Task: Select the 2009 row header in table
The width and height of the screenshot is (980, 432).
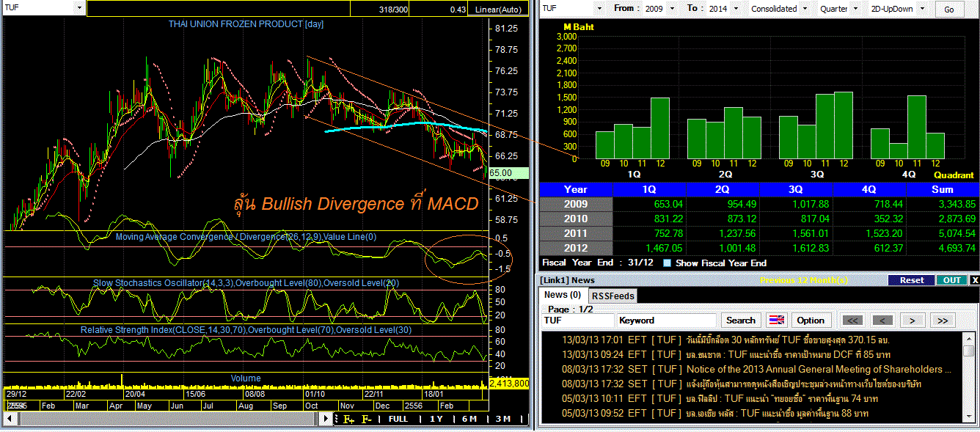Action: (576, 204)
